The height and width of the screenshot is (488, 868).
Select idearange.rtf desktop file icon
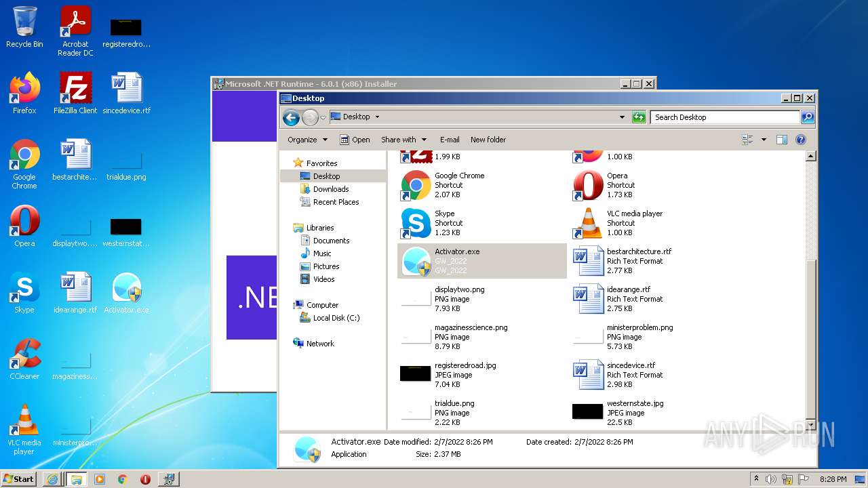pos(75,293)
